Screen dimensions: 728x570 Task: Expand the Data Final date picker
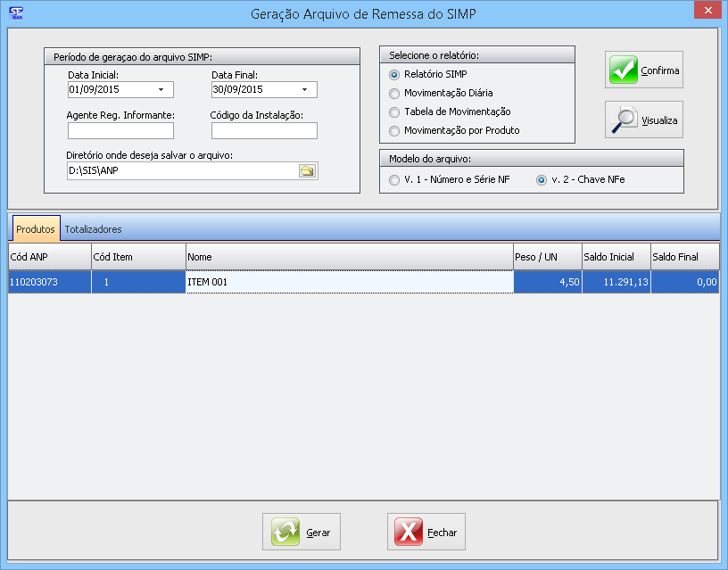pyautogui.click(x=305, y=90)
